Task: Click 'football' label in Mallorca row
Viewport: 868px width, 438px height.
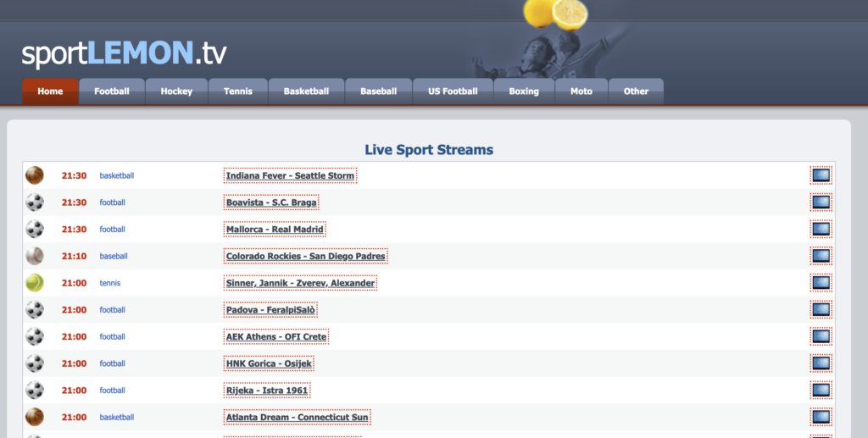Action: (113, 230)
